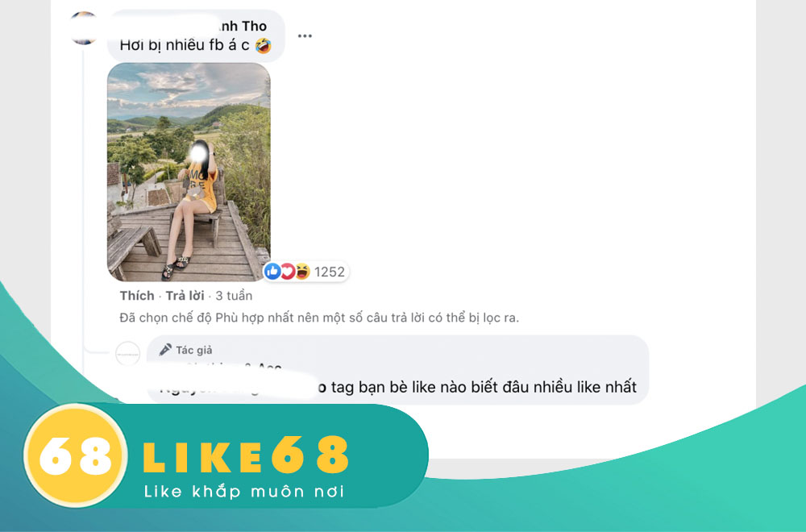The height and width of the screenshot is (532, 806).
Task: Open the 3 tuần timestamp link
Action: point(234,296)
